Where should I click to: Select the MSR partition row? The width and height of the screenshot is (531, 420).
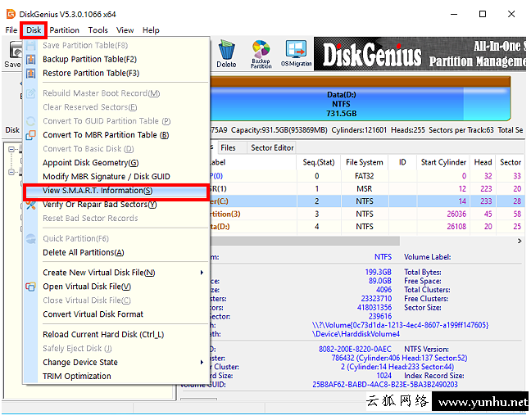367,189
